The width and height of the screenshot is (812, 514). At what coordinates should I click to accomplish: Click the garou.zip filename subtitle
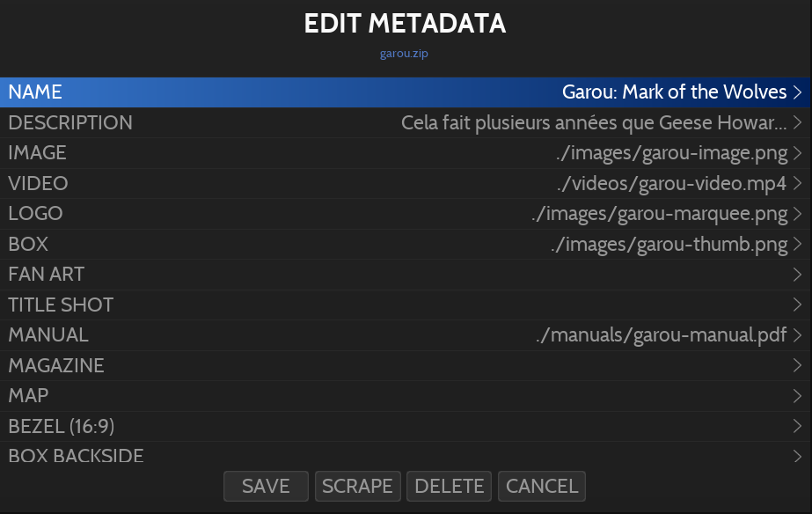coord(405,54)
